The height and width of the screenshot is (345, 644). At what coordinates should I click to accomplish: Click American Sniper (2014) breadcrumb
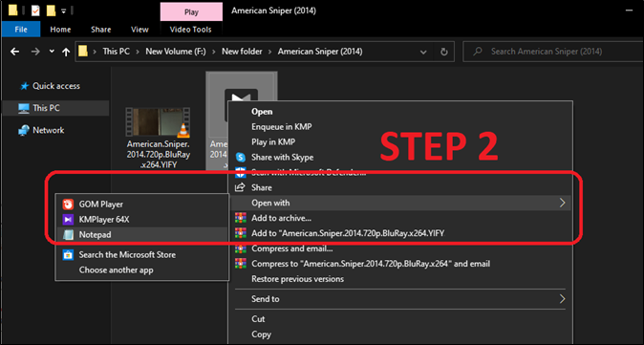[x=320, y=52]
